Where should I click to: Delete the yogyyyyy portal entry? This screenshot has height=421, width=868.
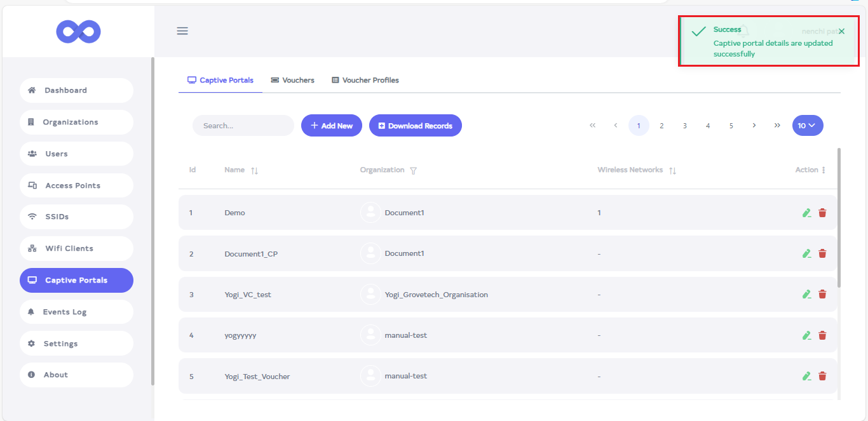pyautogui.click(x=822, y=335)
